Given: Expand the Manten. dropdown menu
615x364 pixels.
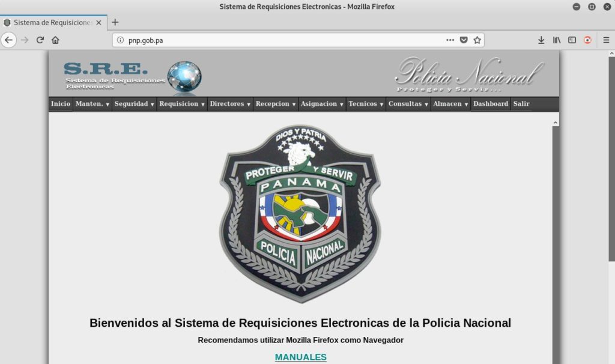Looking at the screenshot, I should (92, 104).
